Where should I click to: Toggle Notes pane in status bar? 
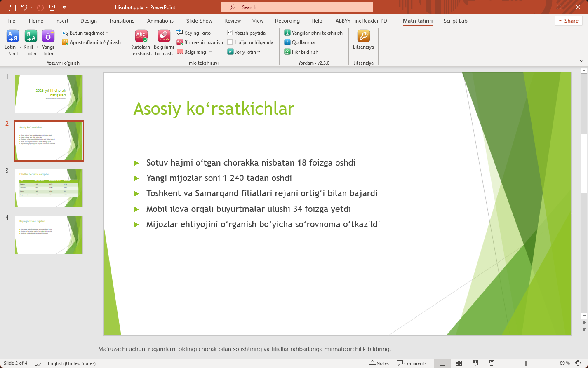point(379,363)
